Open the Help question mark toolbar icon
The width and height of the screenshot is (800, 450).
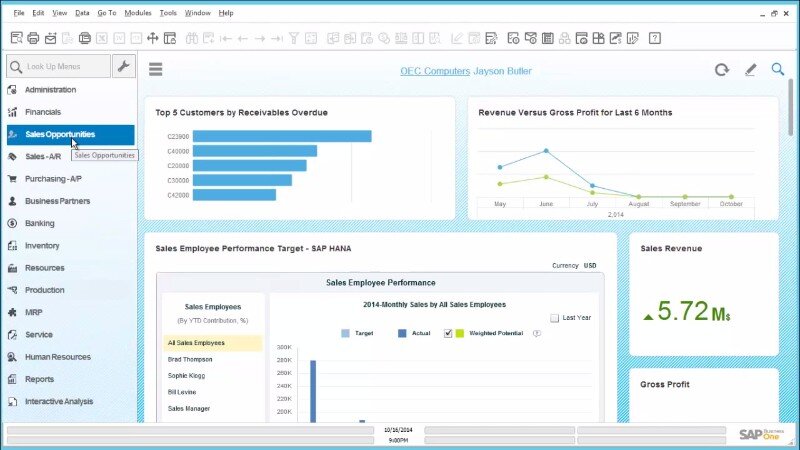coord(654,38)
